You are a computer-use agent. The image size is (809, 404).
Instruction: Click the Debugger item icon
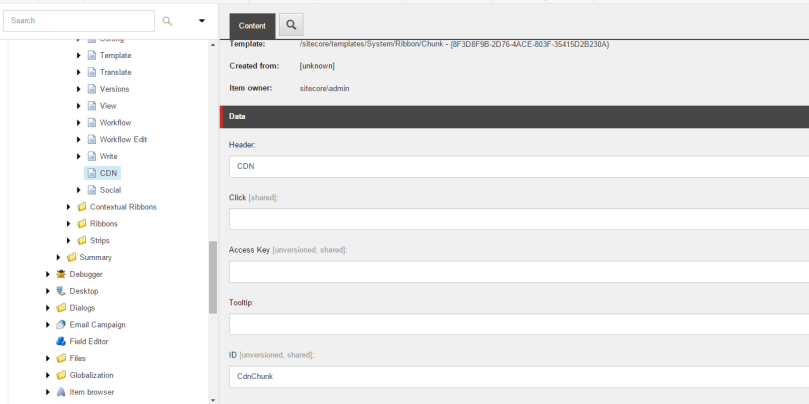pyautogui.click(x=61, y=274)
